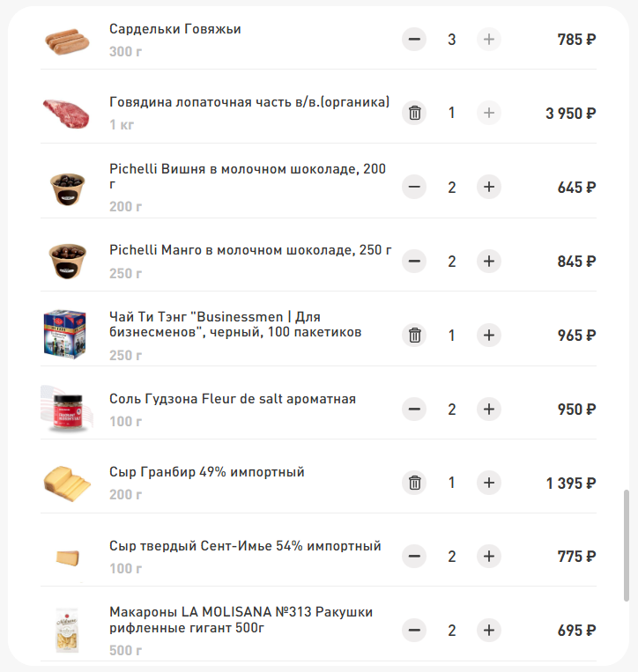Add one more Чай Ти Тэнг
This screenshot has height=672, width=638.
click(x=490, y=336)
